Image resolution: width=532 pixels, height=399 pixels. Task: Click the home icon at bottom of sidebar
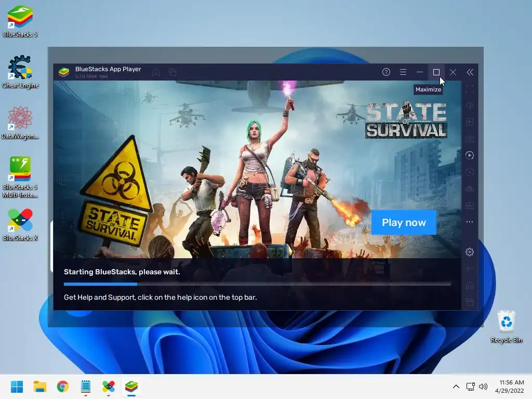[470, 285]
